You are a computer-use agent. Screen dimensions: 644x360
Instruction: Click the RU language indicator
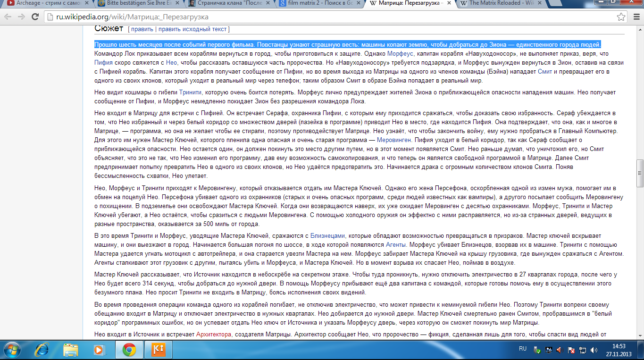pos(522,349)
